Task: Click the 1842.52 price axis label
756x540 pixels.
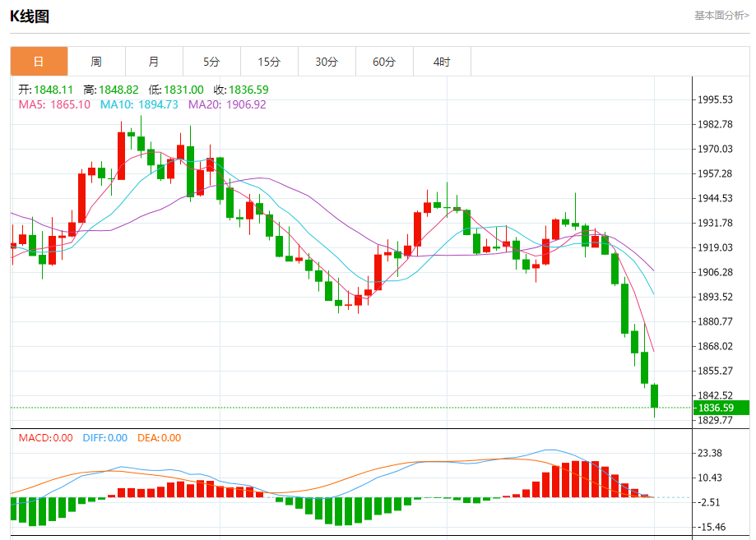Action: click(716, 395)
